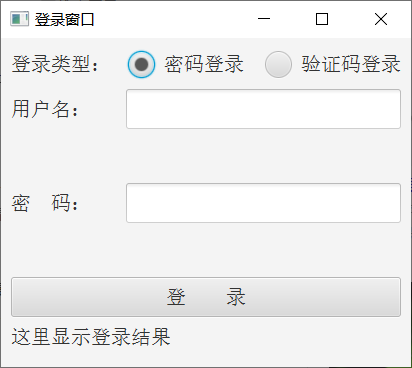Click blank area right of the result message

[x=287, y=337]
